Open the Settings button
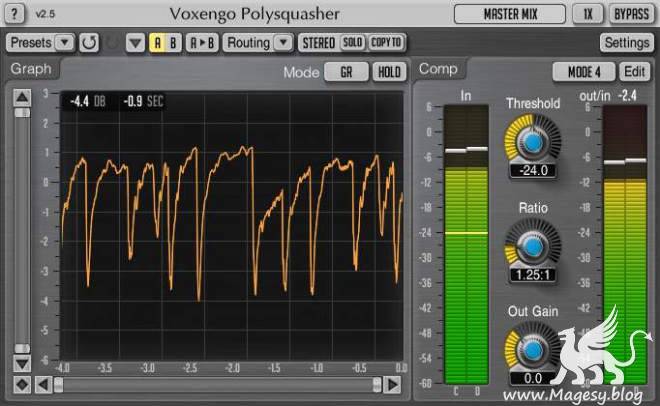This screenshot has width=660, height=406. point(627,43)
